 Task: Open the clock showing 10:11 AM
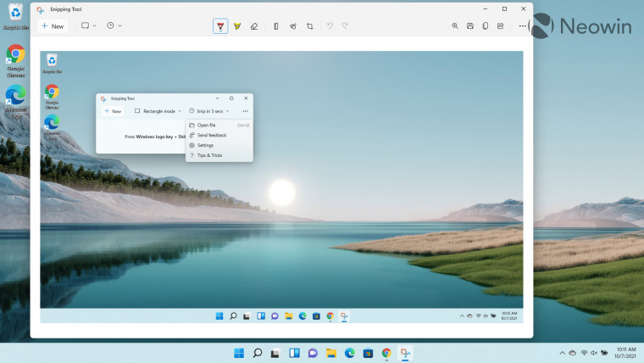pyautogui.click(x=625, y=353)
